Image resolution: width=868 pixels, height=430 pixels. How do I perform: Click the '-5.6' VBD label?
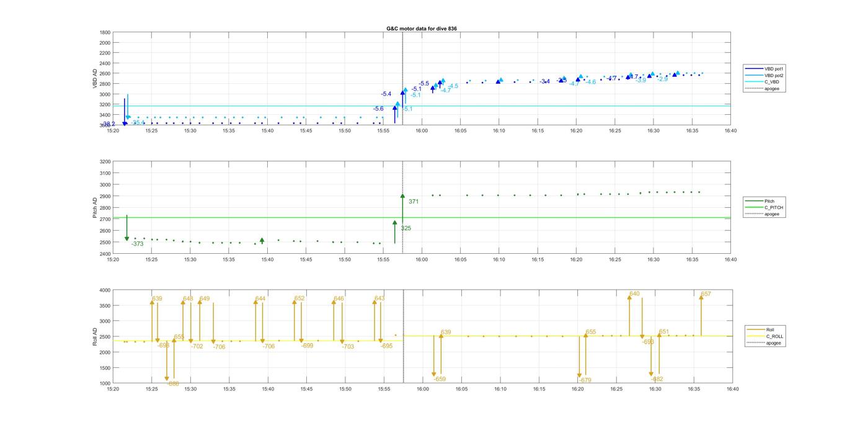[378, 109]
